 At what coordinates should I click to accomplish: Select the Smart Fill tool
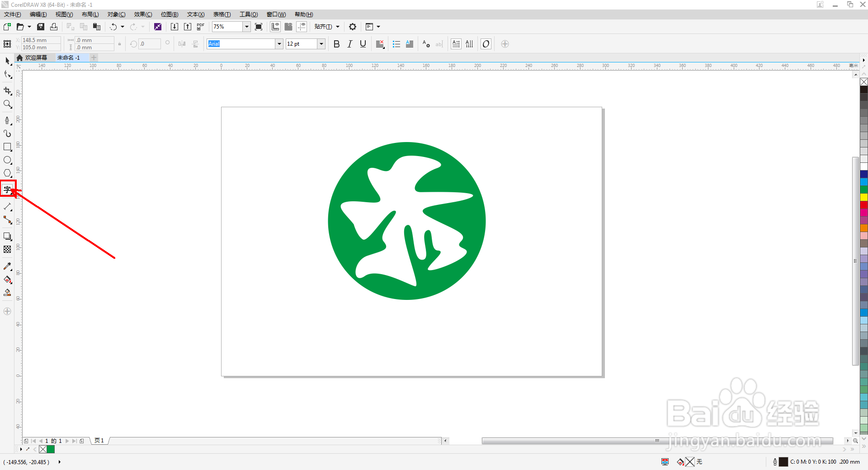[7, 293]
